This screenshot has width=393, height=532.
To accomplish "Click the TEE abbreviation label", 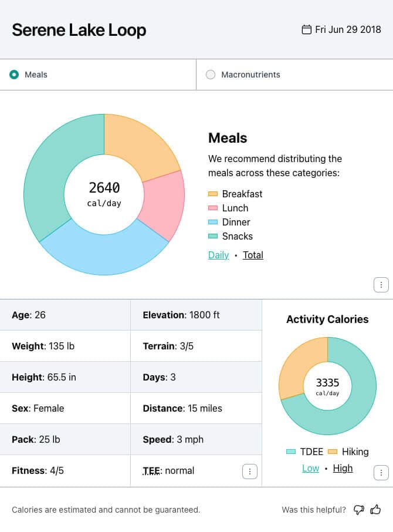I will pyautogui.click(x=152, y=470).
